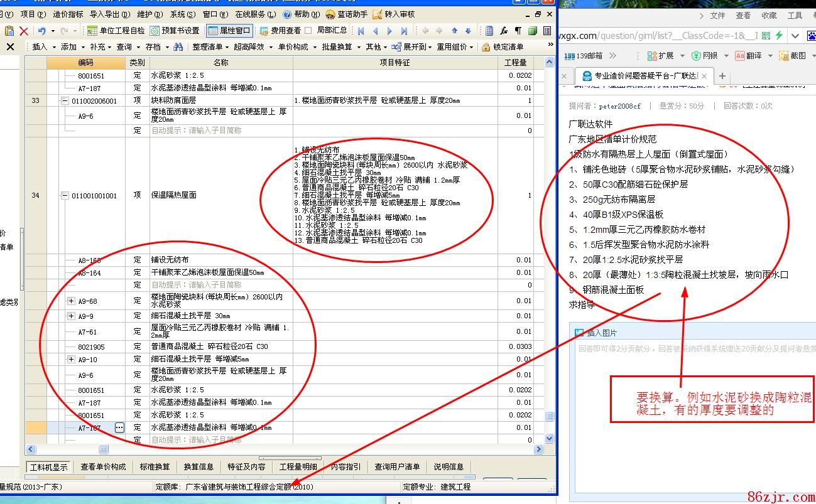Viewport: 816px width, 504px height.
Task: Click the binoculars find icon
Action: click(x=178, y=47)
